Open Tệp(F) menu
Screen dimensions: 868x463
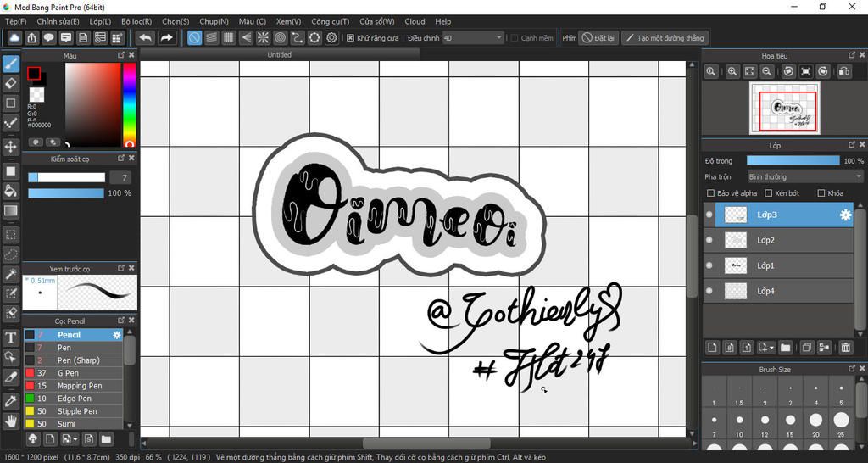pos(15,21)
